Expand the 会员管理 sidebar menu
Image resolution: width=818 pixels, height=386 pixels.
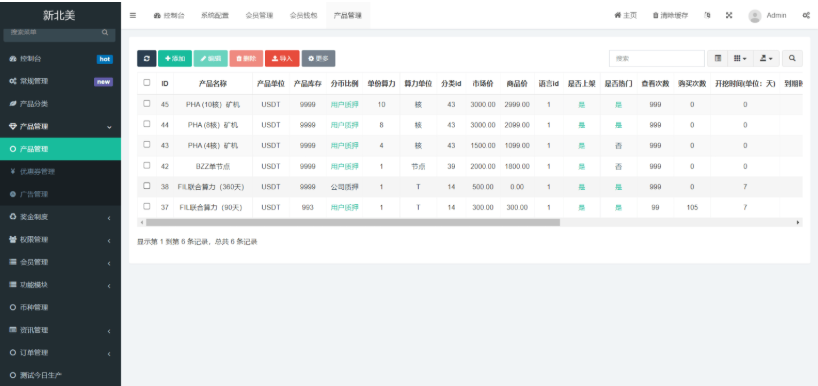(x=109, y=263)
